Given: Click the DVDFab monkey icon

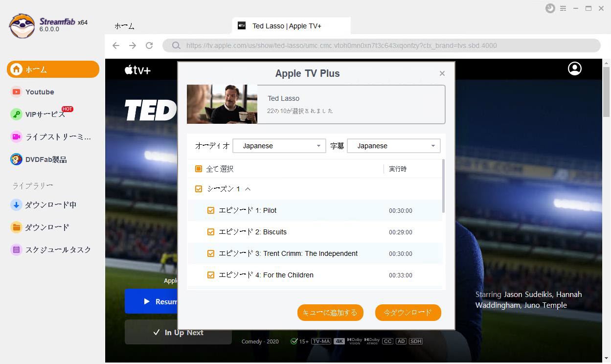Looking at the screenshot, I should (x=16, y=159).
